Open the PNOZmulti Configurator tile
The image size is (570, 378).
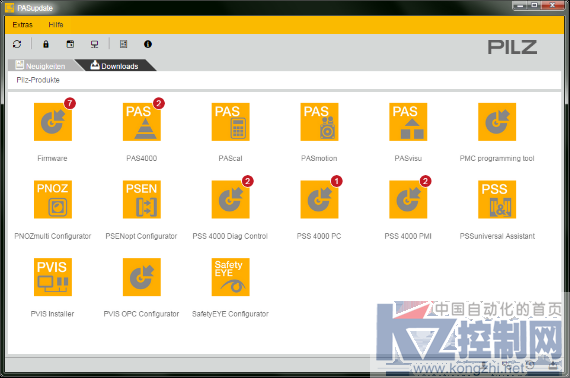pos(53,199)
